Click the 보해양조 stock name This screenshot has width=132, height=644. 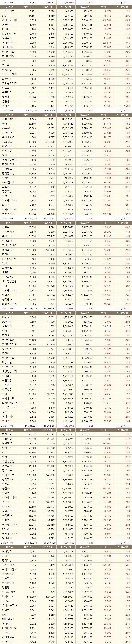click(7, 552)
